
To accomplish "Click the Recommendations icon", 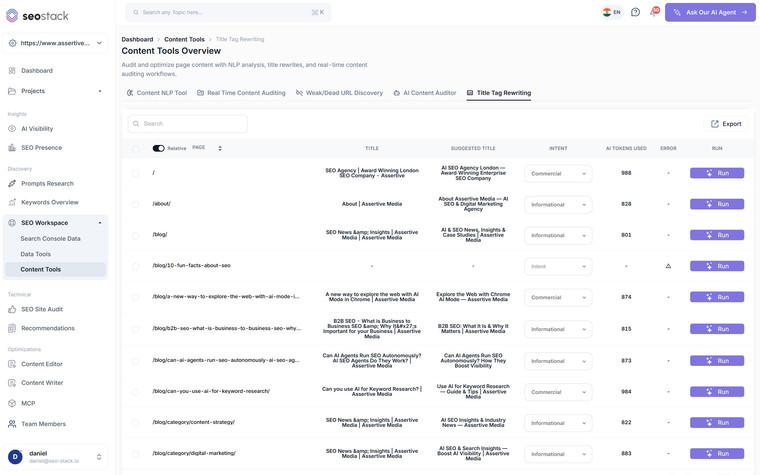I will click(x=12, y=328).
